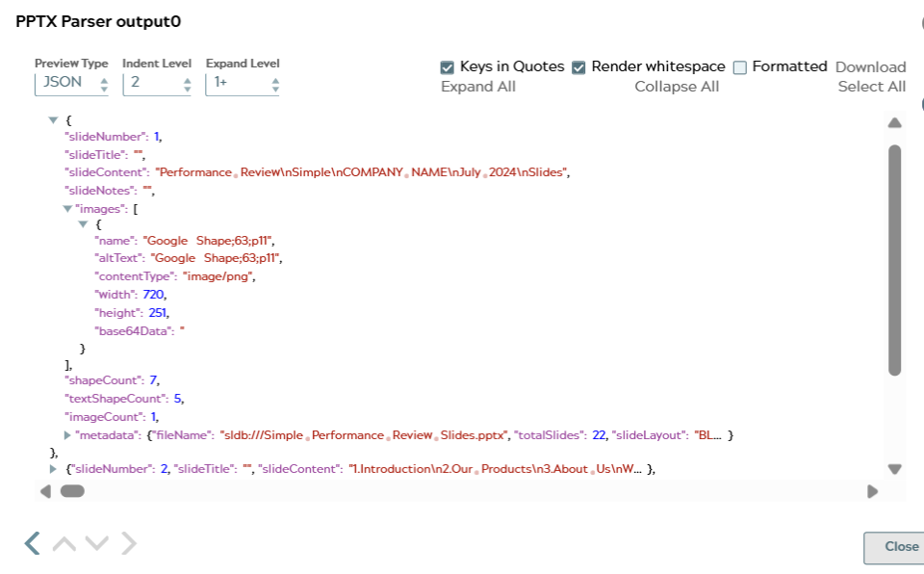Collapse the first image object
The height and width of the screenshot is (574, 924).
pyautogui.click(x=83, y=224)
